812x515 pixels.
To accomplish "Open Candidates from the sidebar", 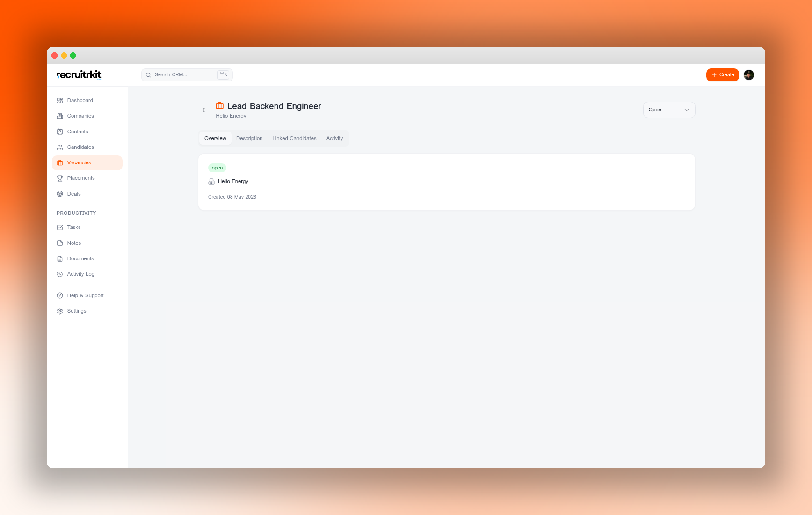I will [x=87, y=147].
